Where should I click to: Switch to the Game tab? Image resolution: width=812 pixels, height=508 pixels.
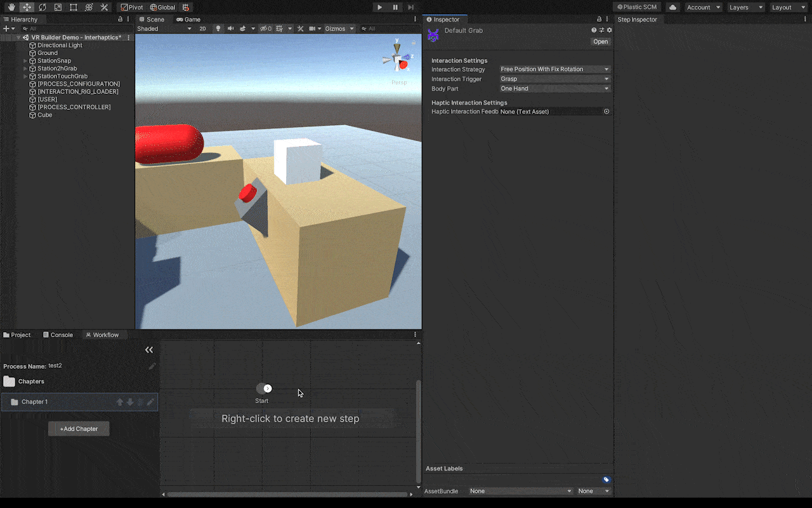point(188,19)
